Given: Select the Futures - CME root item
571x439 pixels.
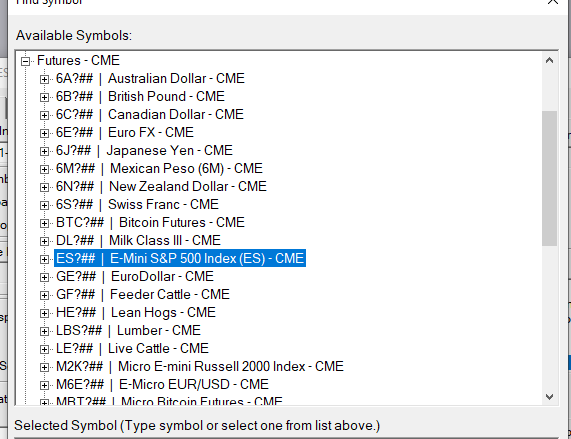Looking at the screenshot, I should coord(78,60).
